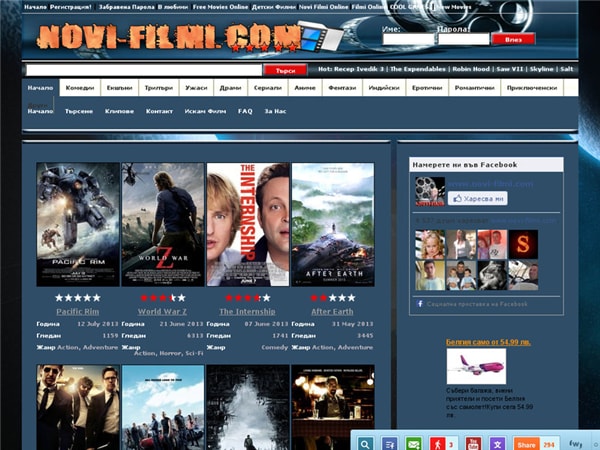
Task: Open The Internship poster
Action: click(x=248, y=225)
